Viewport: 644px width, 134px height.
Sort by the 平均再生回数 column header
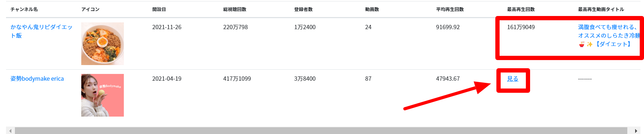(x=450, y=9)
